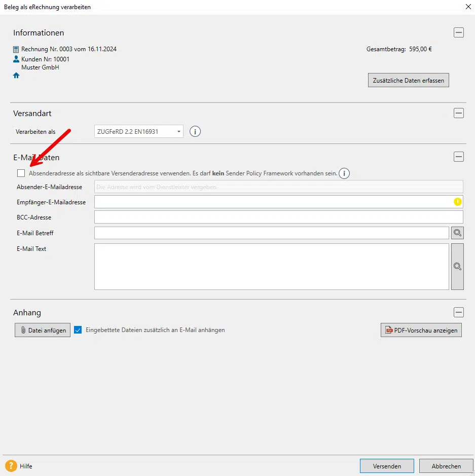Click the invoice icon beside Rechnung Nr. 0003
The width and height of the screenshot is (475, 476).
(x=16, y=49)
